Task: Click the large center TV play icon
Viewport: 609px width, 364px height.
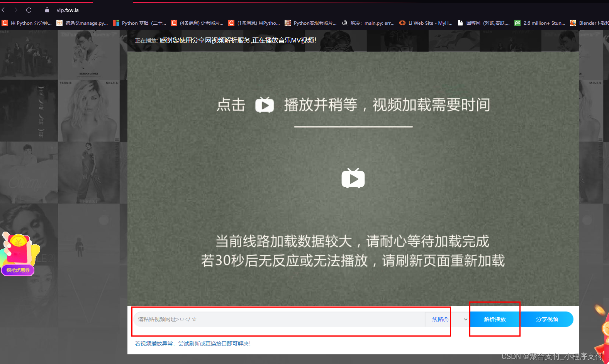Action: (353, 178)
